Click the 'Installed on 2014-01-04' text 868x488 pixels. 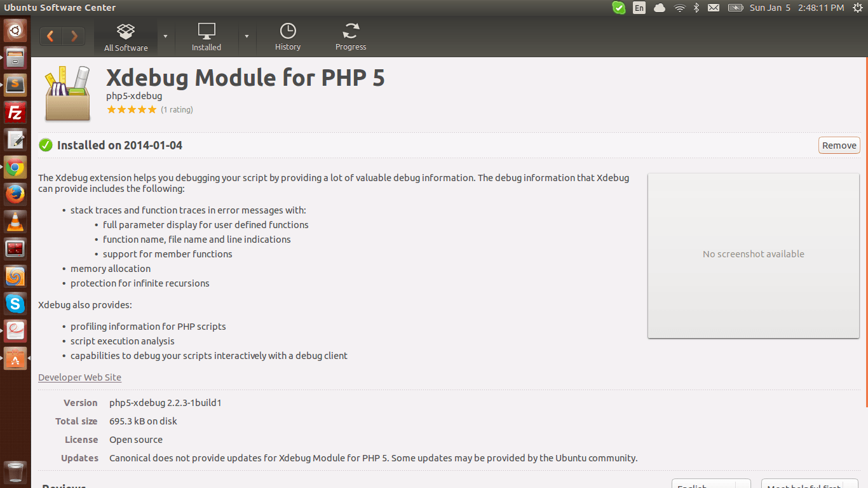tap(119, 146)
